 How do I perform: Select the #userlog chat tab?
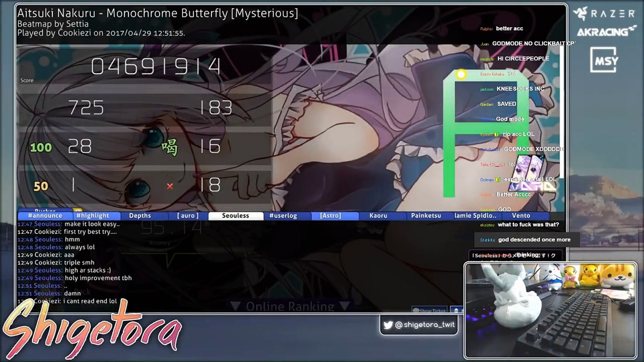pyautogui.click(x=283, y=216)
